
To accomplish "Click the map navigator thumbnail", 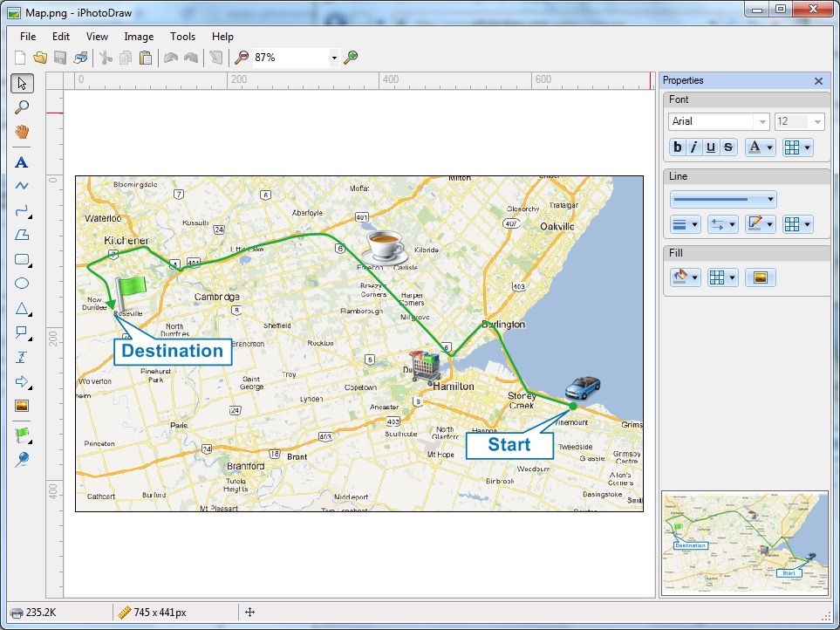I will tap(745, 543).
